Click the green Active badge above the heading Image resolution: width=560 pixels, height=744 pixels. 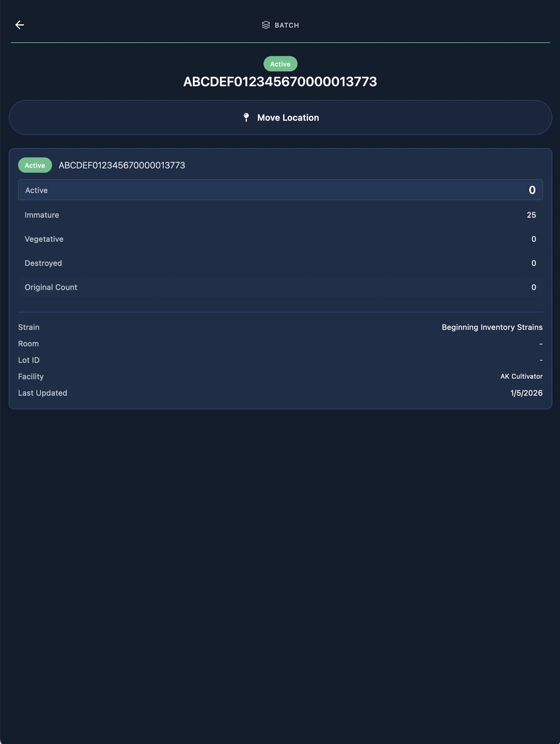280,64
